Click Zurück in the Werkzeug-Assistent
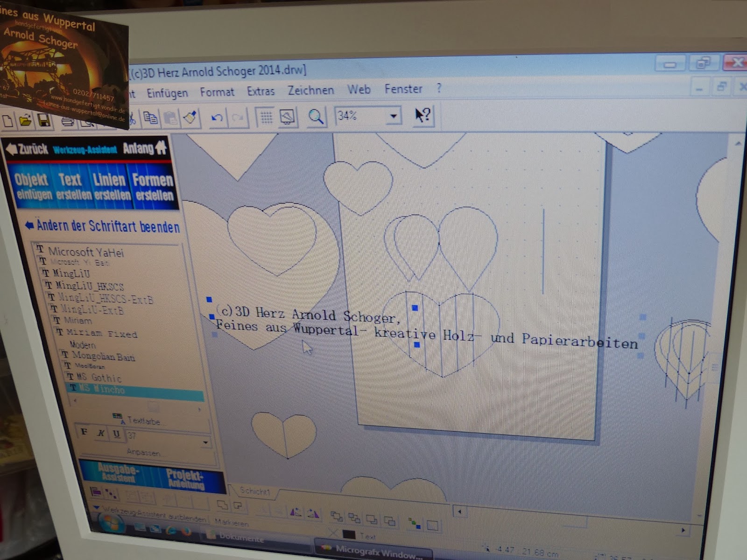 coord(27,149)
